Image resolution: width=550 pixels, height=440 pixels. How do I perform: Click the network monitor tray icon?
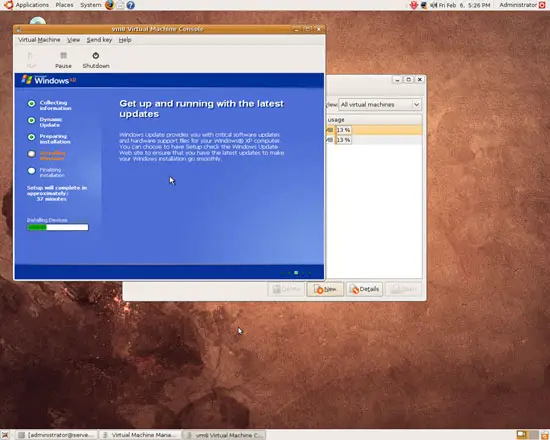coord(424,5)
